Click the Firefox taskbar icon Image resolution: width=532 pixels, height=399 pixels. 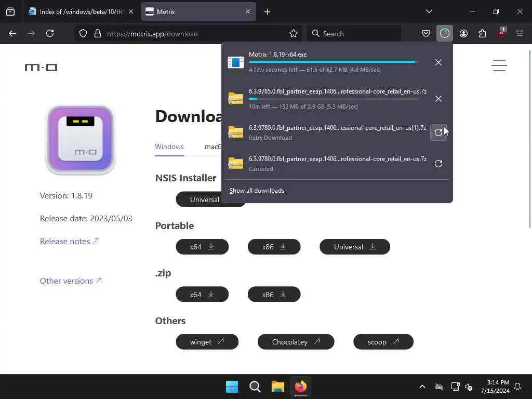coord(301,387)
